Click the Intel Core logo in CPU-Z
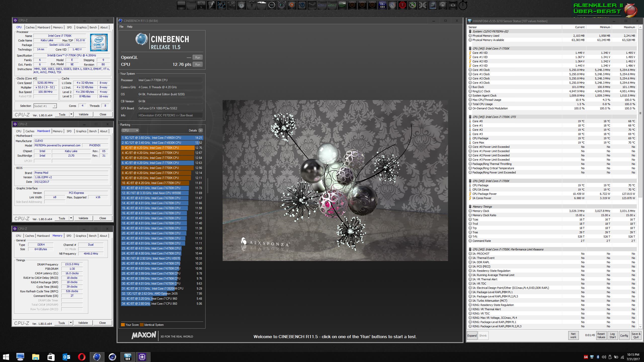 tap(99, 43)
